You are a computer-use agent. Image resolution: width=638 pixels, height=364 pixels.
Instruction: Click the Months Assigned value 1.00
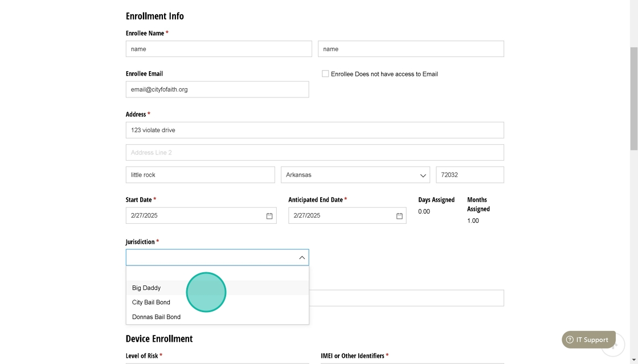click(473, 221)
